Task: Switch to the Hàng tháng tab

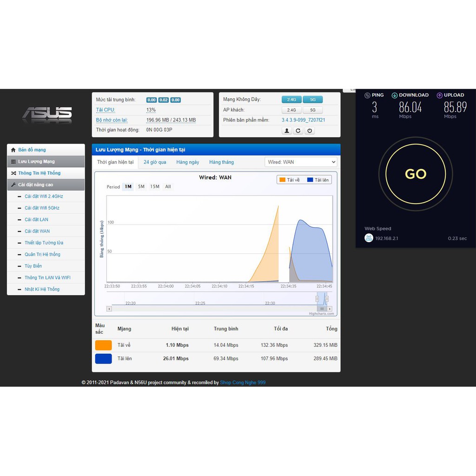Action: 221,162
